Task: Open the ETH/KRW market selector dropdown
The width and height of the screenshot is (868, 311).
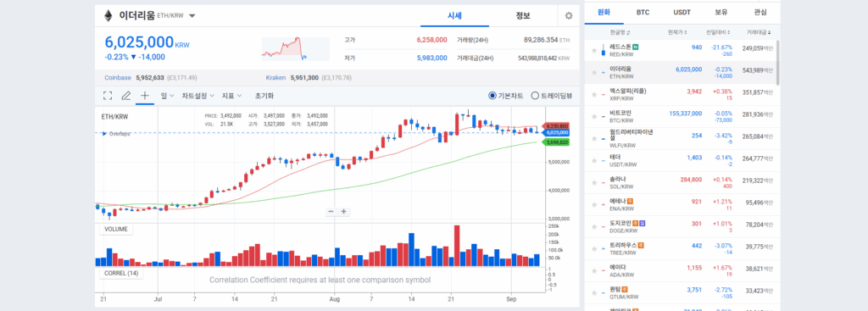Action: 192,15
